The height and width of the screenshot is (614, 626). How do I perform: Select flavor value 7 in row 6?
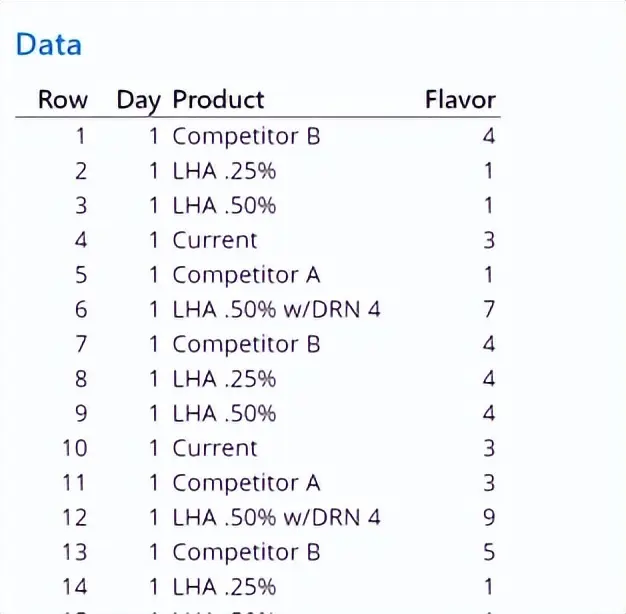point(489,310)
